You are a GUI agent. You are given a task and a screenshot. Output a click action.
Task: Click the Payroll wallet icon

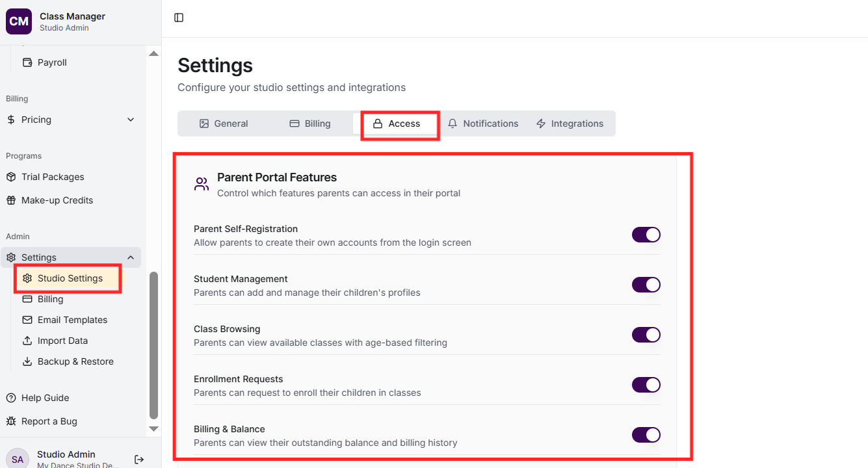(x=27, y=62)
